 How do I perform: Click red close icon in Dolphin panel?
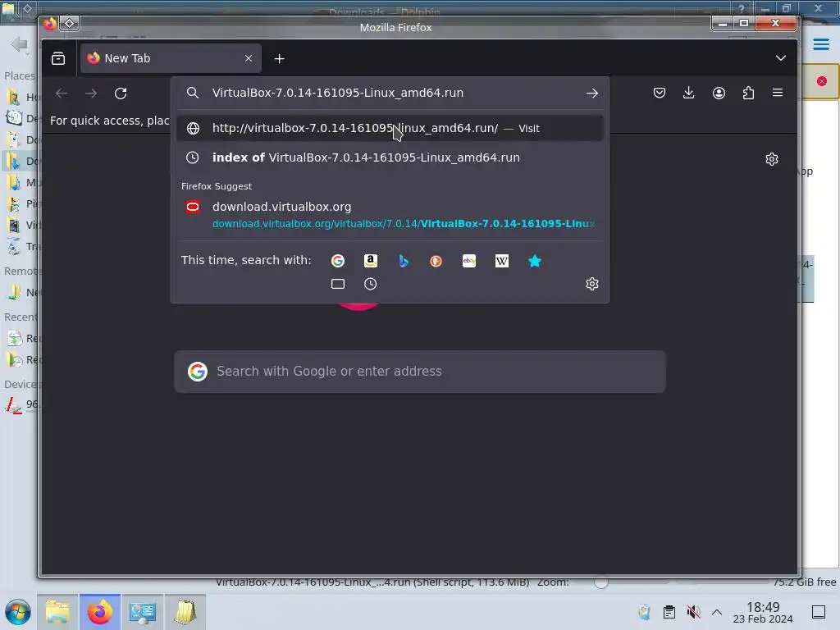(x=822, y=81)
